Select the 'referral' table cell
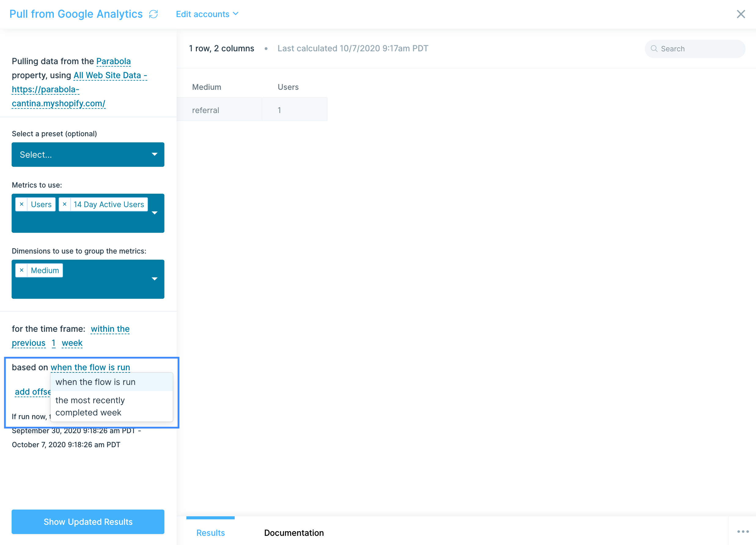This screenshot has width=756, height=545. [219, 109]
